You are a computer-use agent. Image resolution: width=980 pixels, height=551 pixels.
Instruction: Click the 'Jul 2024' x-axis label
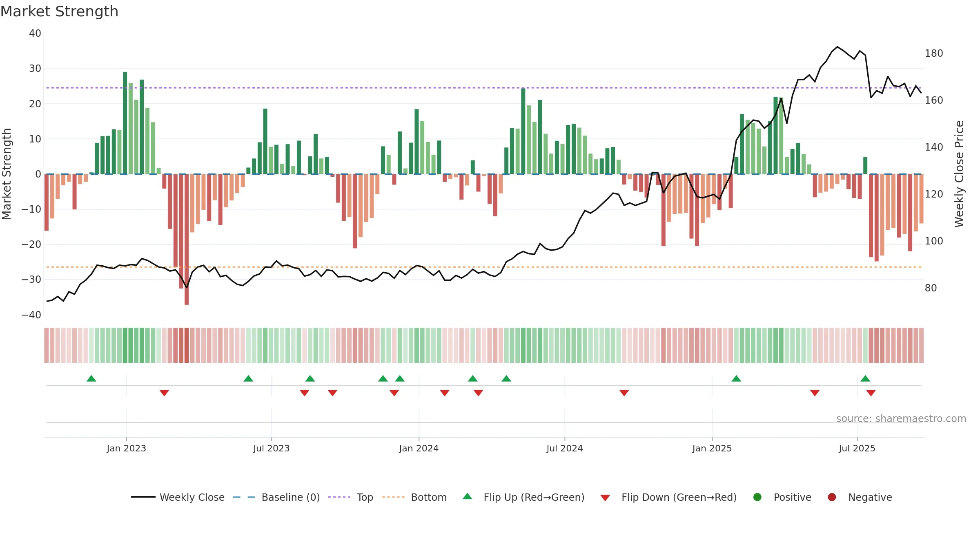tap(565, 448)
